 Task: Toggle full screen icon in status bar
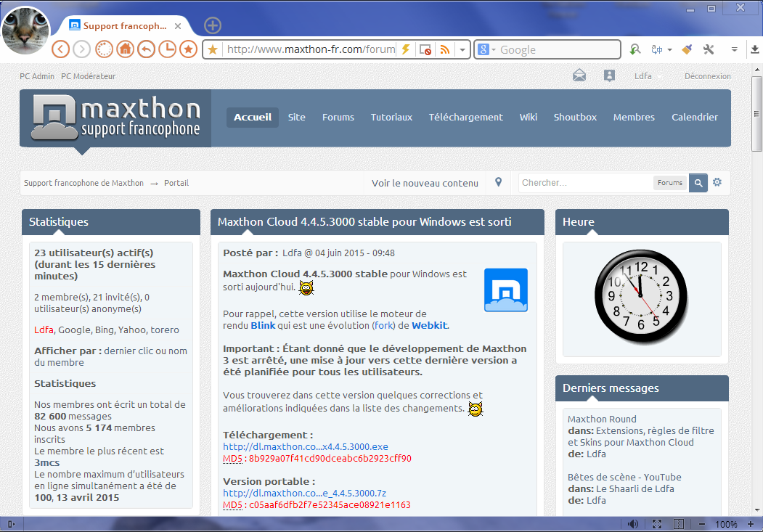click(x=657, y=524)
